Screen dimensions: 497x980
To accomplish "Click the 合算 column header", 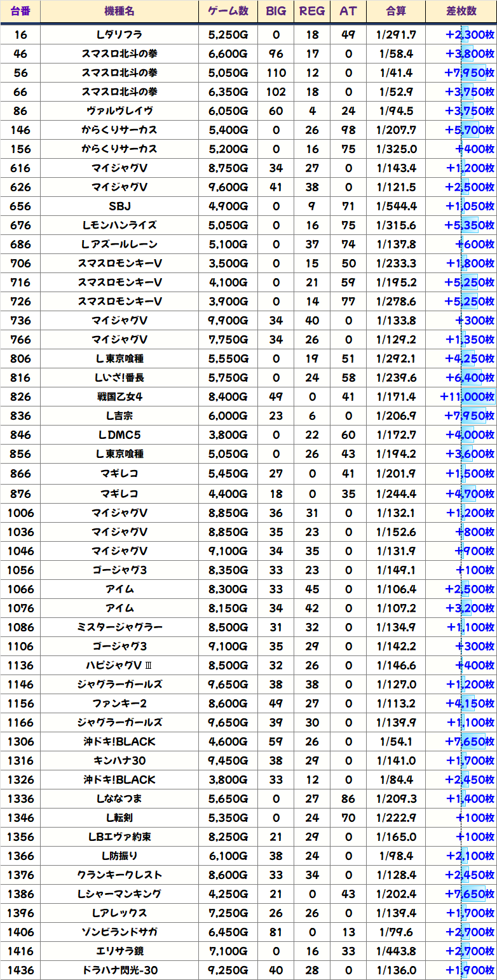I will [396, 12].
